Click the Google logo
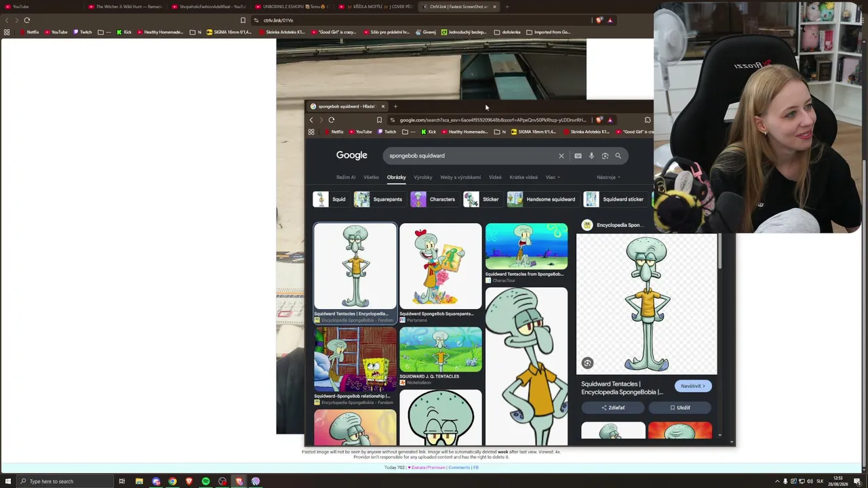868x488 pixels. pos(352,155)
